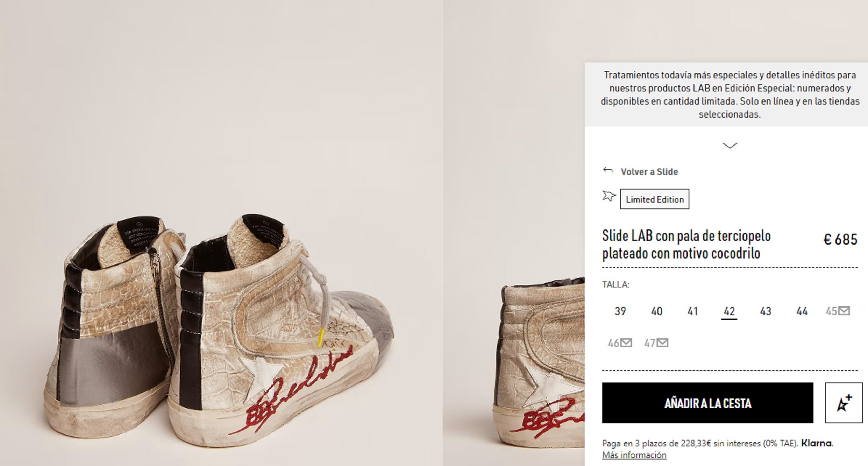Select size 39
This screenshot has width=868, height=466.
point(620,311)
